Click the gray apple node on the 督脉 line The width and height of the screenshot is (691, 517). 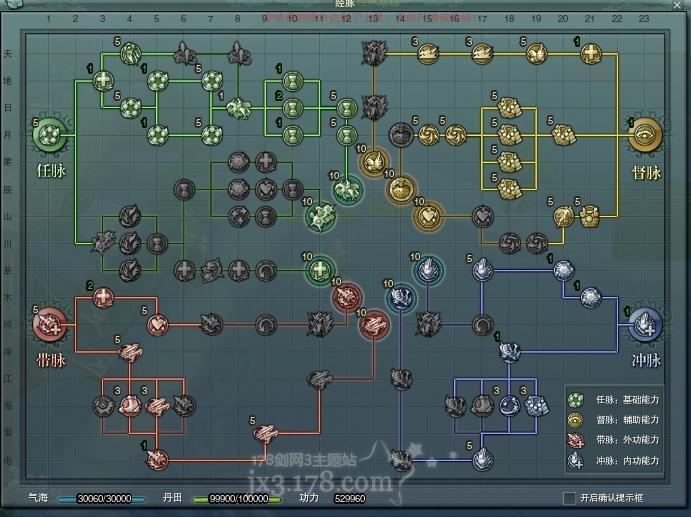[401, 134]
